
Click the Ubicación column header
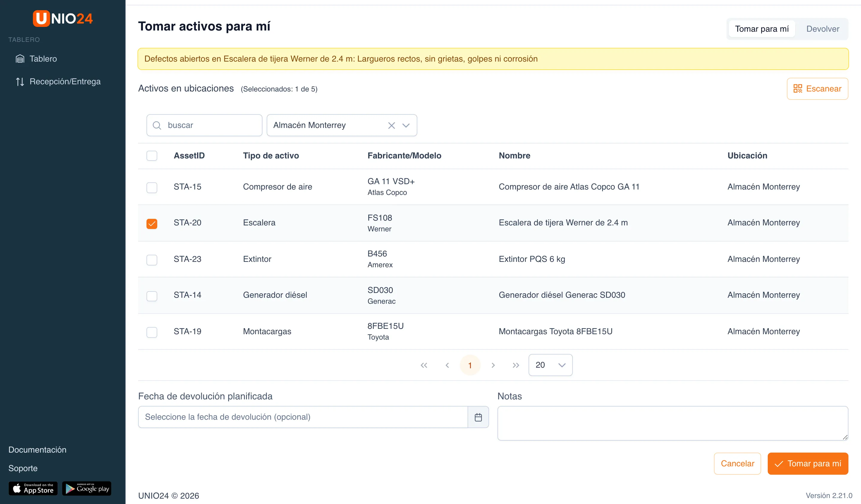click(x=747, y=156)
